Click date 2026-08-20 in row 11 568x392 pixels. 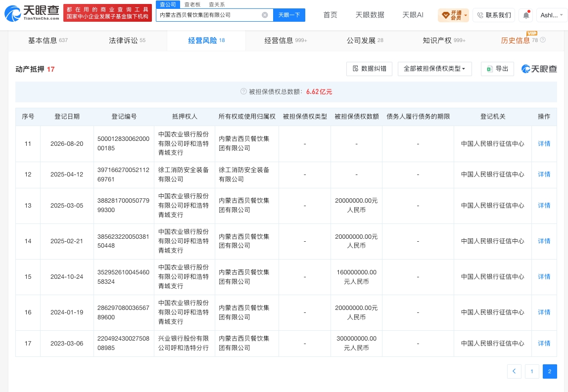click(67, 144)
